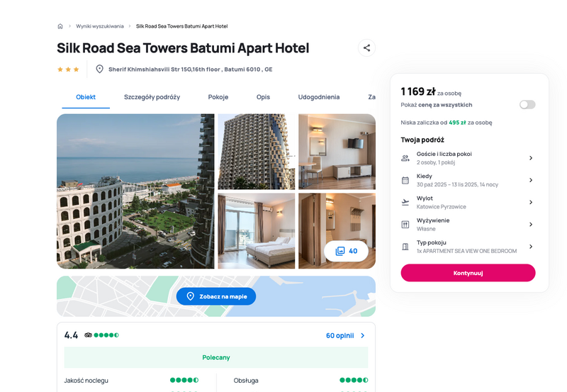This screenshot has height=392, width=567.
Task: Expand Wylot departure airport chevron
Action: coord(531,202)
